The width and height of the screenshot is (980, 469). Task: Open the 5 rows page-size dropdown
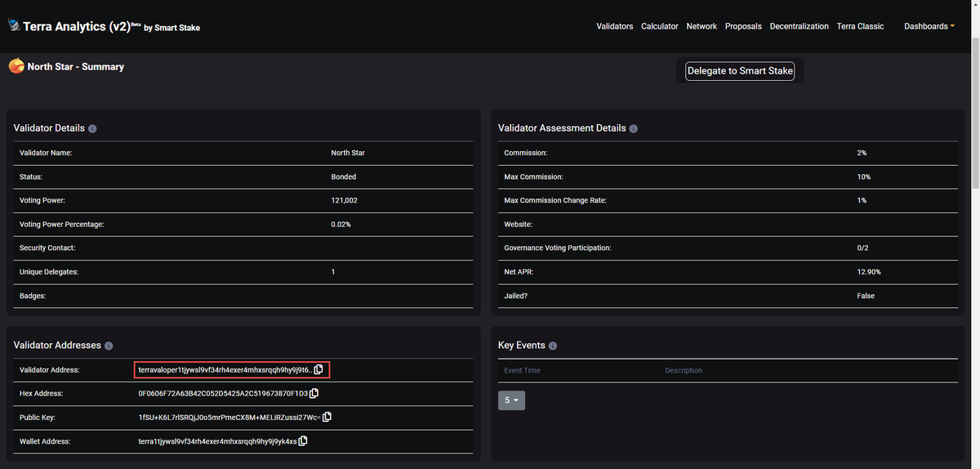(x=511, y=400)
